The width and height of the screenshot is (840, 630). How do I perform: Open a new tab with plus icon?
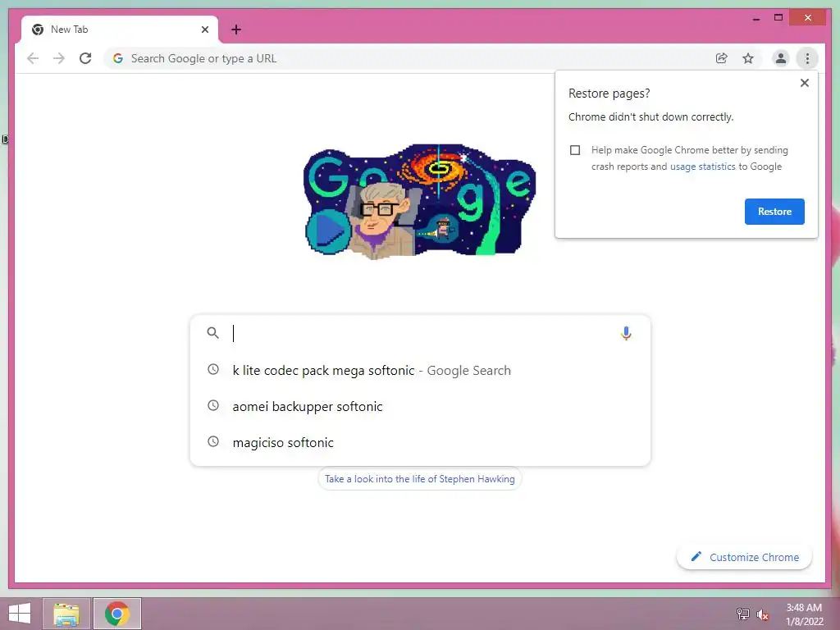tap(236, 30)
